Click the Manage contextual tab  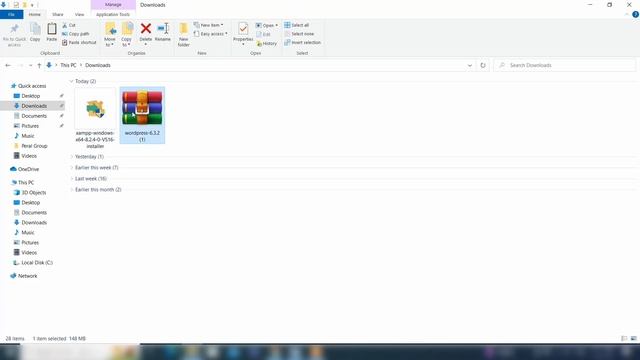pyautogui.click(x=113, y=5)
